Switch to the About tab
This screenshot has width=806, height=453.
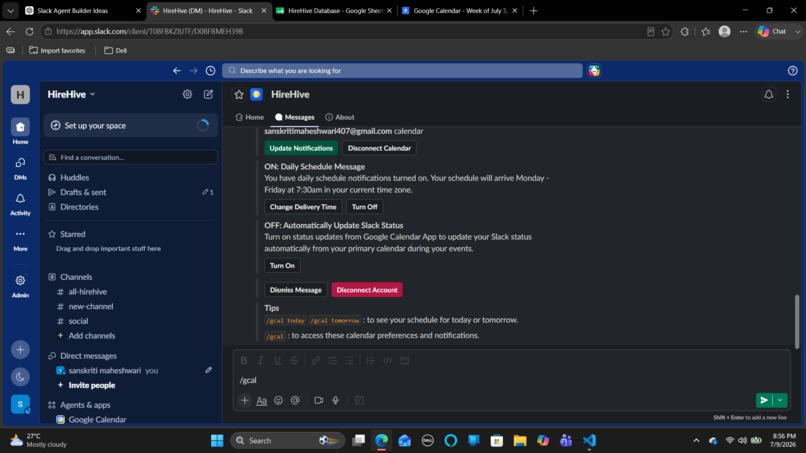(x=340, y=117)
